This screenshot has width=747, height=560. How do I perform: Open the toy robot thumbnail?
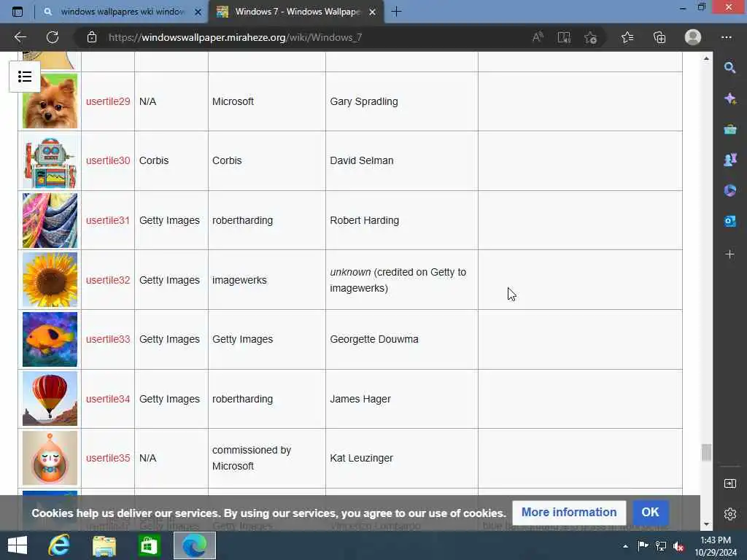pos(50,160)
